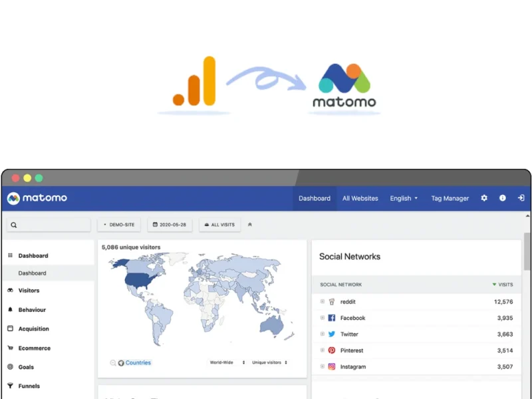The height and width of the screenshot is (399, 532).
Task: Open the Tag Manager menu item
Action: click(450, 198)
